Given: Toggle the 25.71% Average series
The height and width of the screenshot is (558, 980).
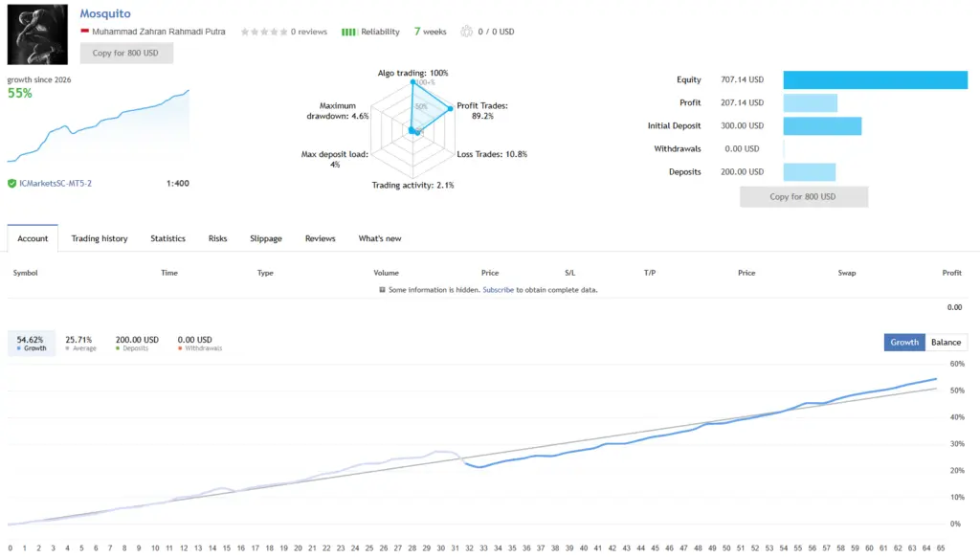Looking at the screenshot, I should (80, 343).
